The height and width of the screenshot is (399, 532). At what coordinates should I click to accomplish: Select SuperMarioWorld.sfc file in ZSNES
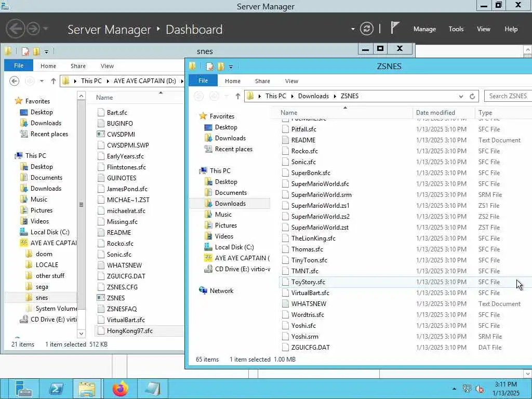[x=320, y=184]
